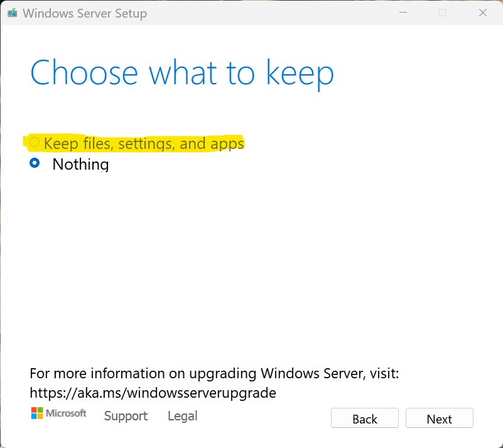
Task: Click the Microsoft wordmark text
Action: 66,413
